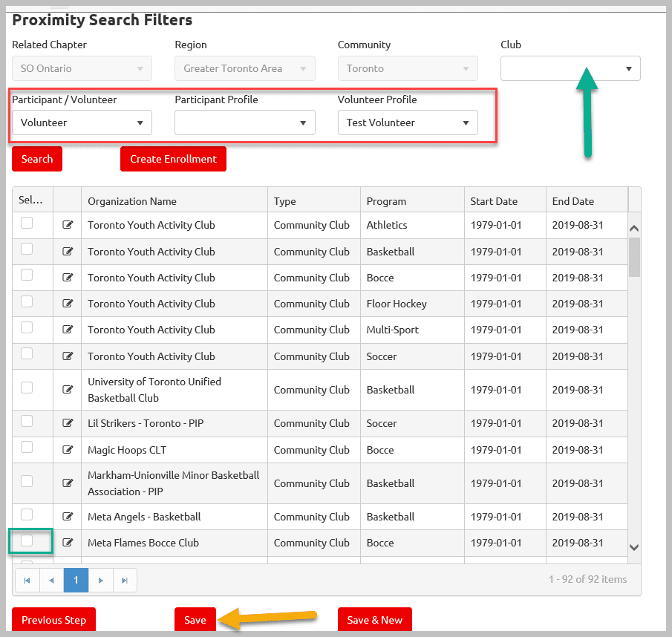Open Community dropdown showing Toronto
Image resolution: width=672 pixels, height=637 pixels.
(x=408, y=68)
